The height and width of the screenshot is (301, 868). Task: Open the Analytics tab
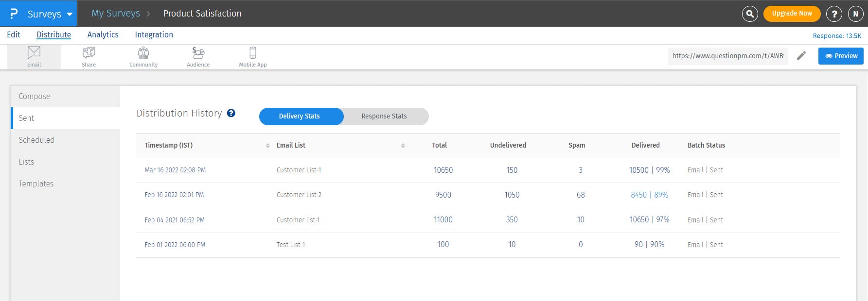(x=103, y=35)
